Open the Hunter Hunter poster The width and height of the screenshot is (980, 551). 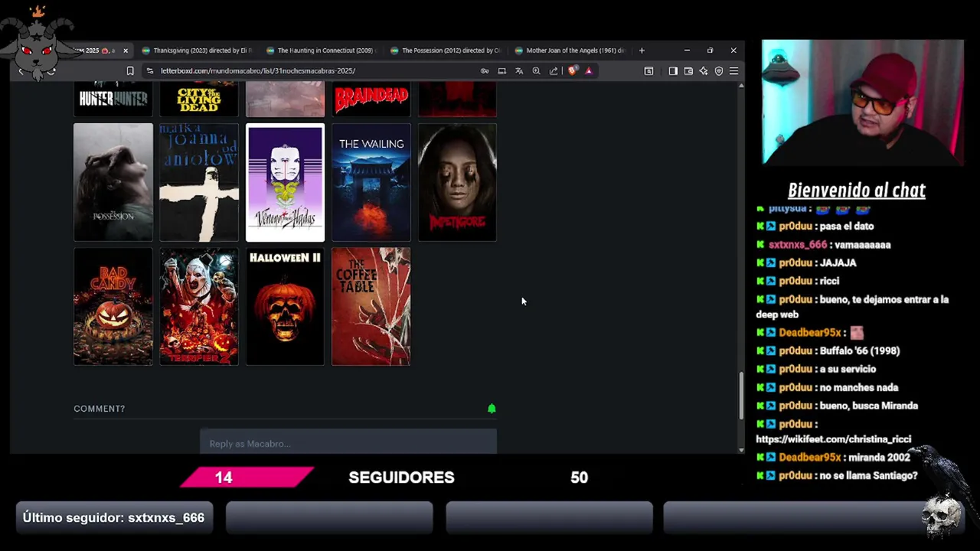(x=113, y=99)
